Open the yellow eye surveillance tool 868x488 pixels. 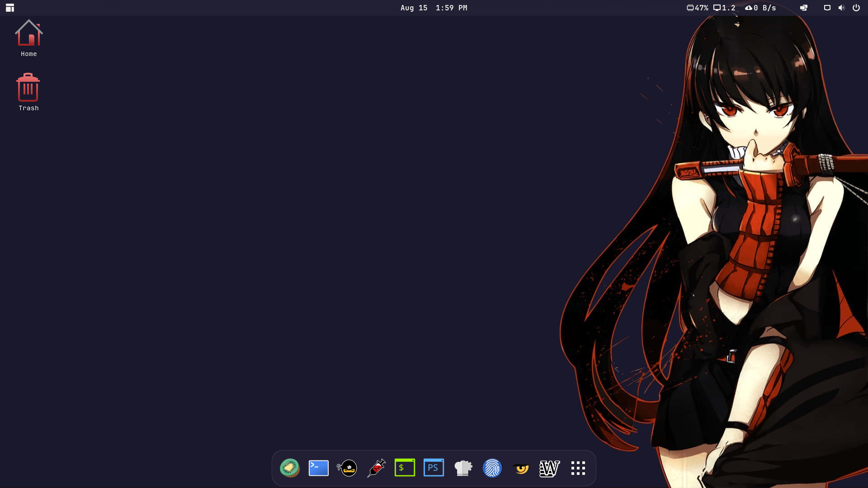(521, 468)
